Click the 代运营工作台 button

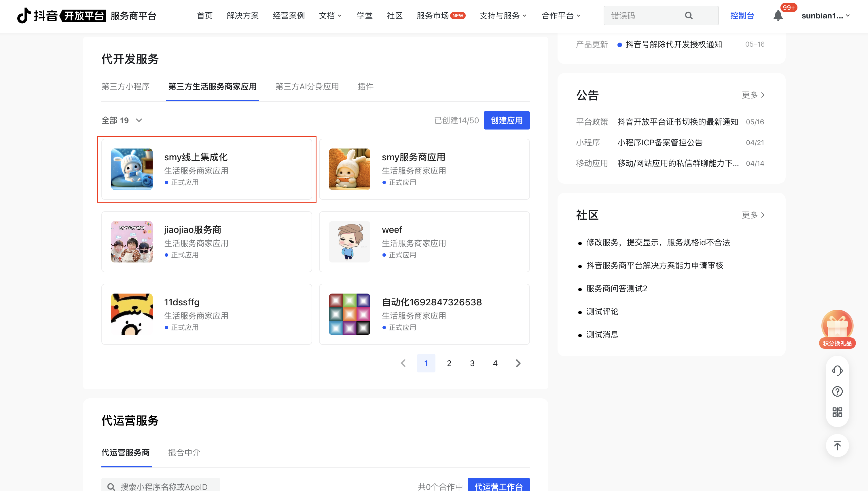[x=499, y=485]
